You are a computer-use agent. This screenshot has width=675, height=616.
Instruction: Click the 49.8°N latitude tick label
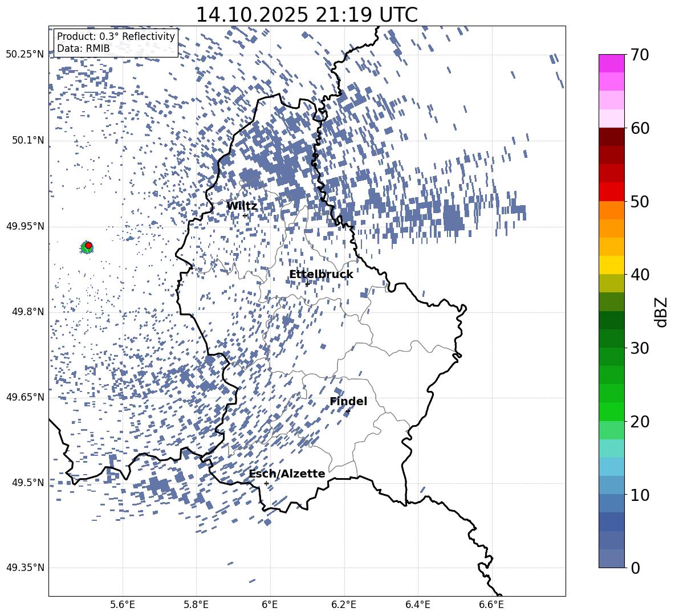coord(28,312)
